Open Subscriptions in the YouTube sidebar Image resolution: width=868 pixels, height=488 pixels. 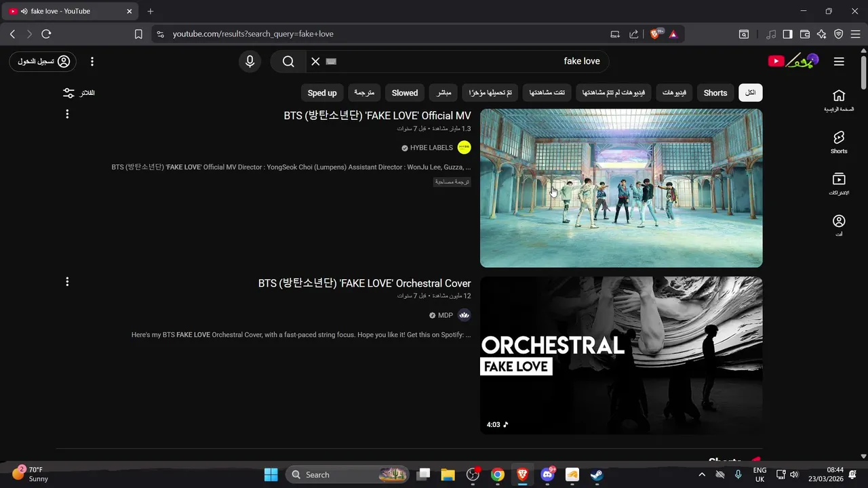839,184
